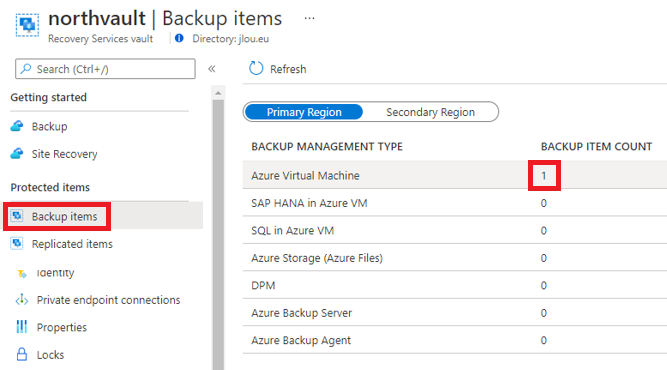
Task: Select Azure Backup Server row
Action: coord(455,313)
